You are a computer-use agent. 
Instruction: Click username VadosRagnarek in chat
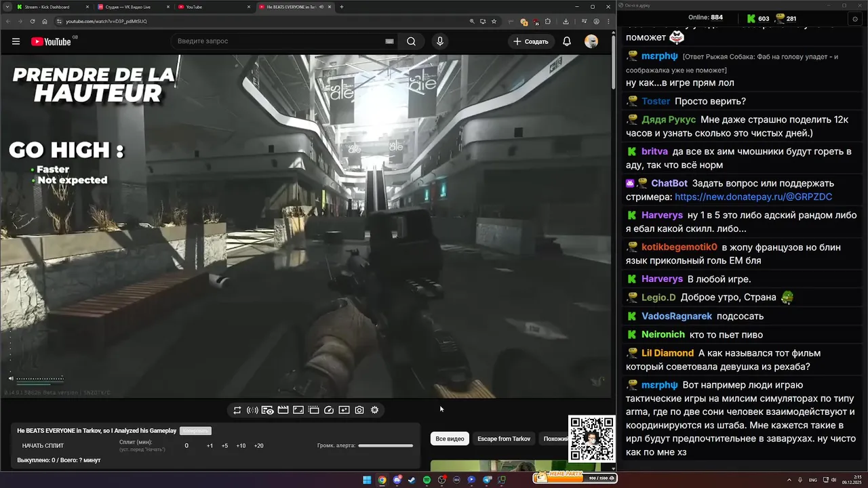(x=677, y=317)
